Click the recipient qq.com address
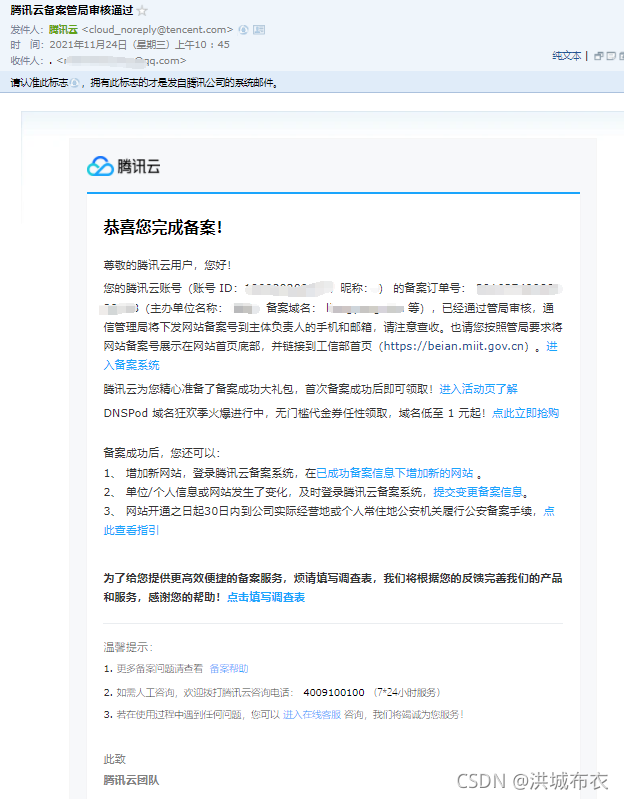Screen dimensions: 624x799 click(x=121, y=61)
